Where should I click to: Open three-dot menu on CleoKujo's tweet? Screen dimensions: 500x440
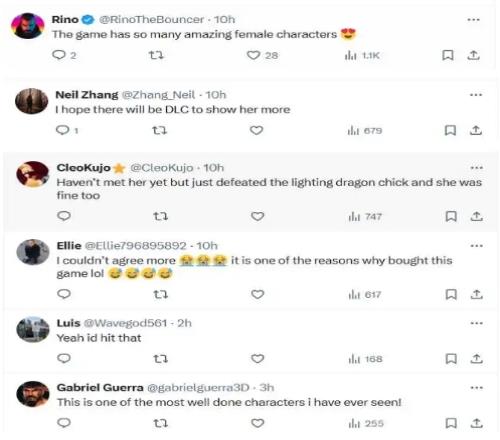[476, 168]
